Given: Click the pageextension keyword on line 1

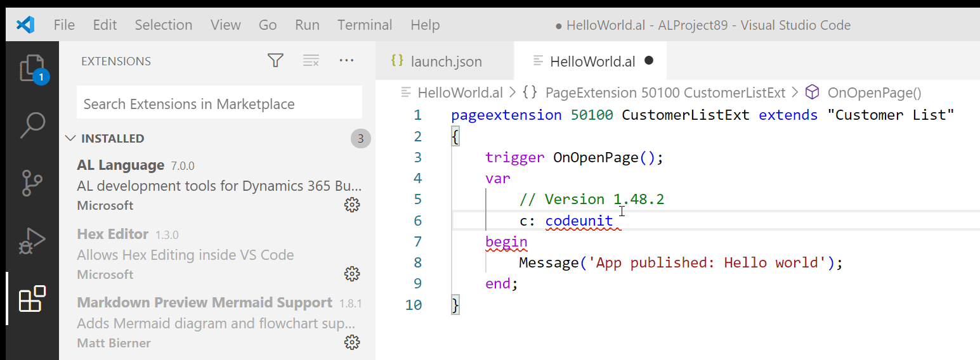Looking at the screenshot, I should click(506, 115).
